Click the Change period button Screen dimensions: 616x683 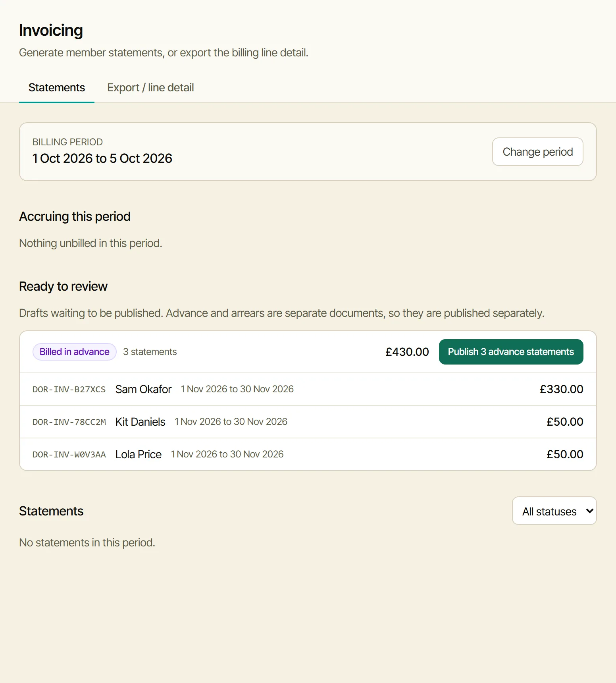(537, 152)
